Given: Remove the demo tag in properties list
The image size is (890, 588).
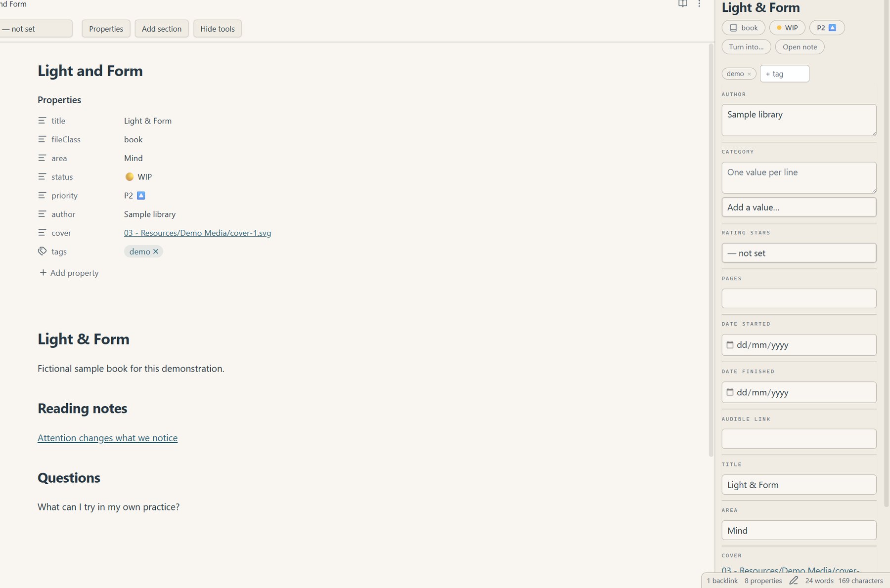Looking at the screenshot, I should point(156,252).
